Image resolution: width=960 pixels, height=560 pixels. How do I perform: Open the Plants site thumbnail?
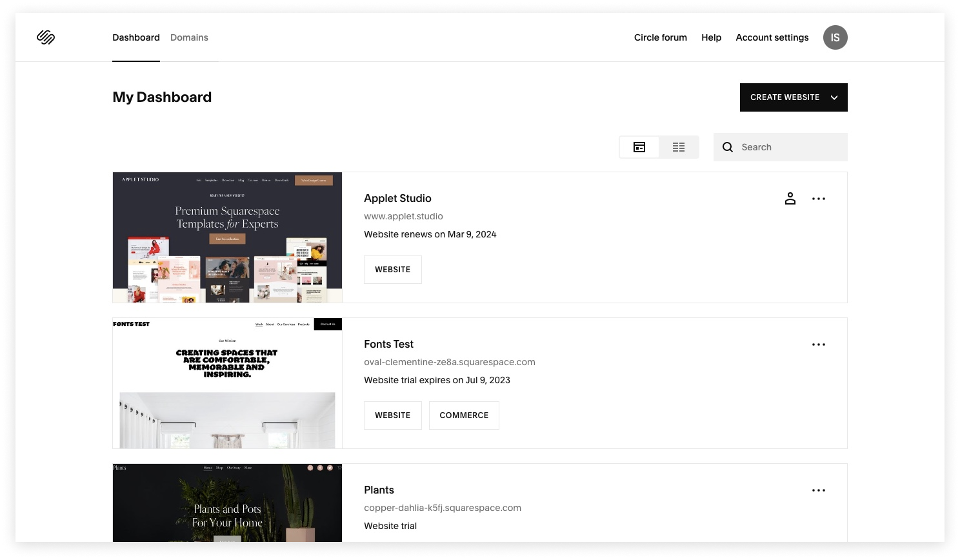click(227, 503)
